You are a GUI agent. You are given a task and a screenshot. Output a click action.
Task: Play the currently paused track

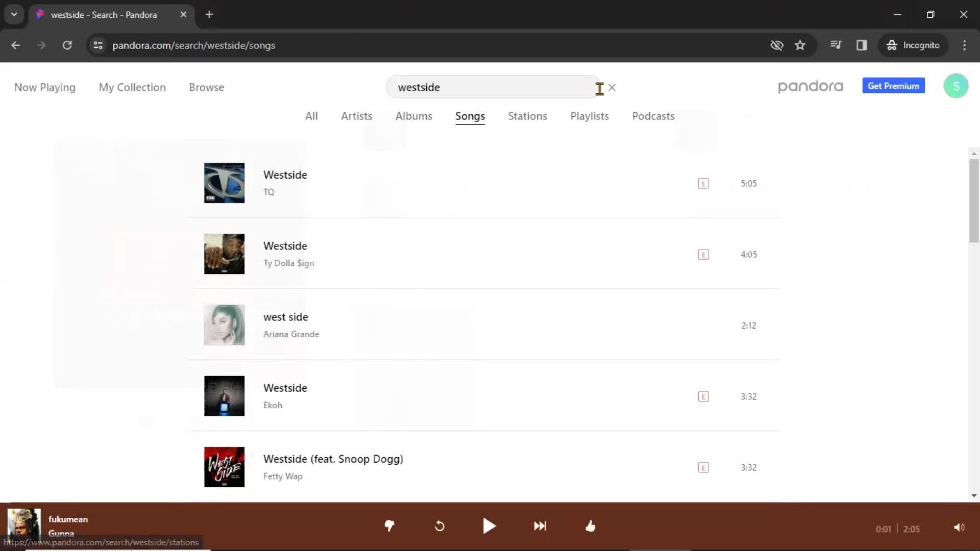490,526
